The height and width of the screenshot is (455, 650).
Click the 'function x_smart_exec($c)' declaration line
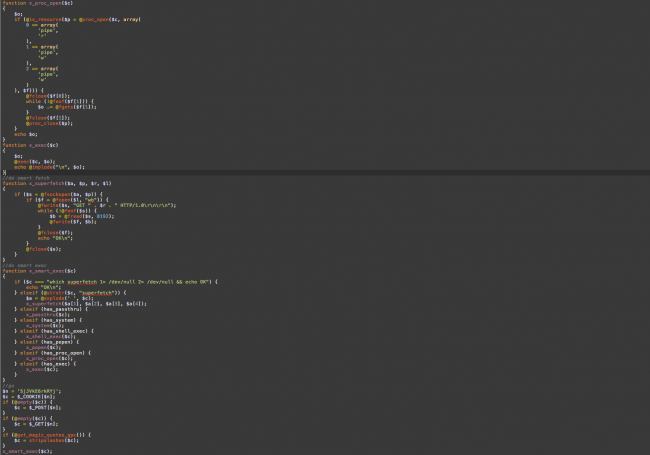(39, 271)
